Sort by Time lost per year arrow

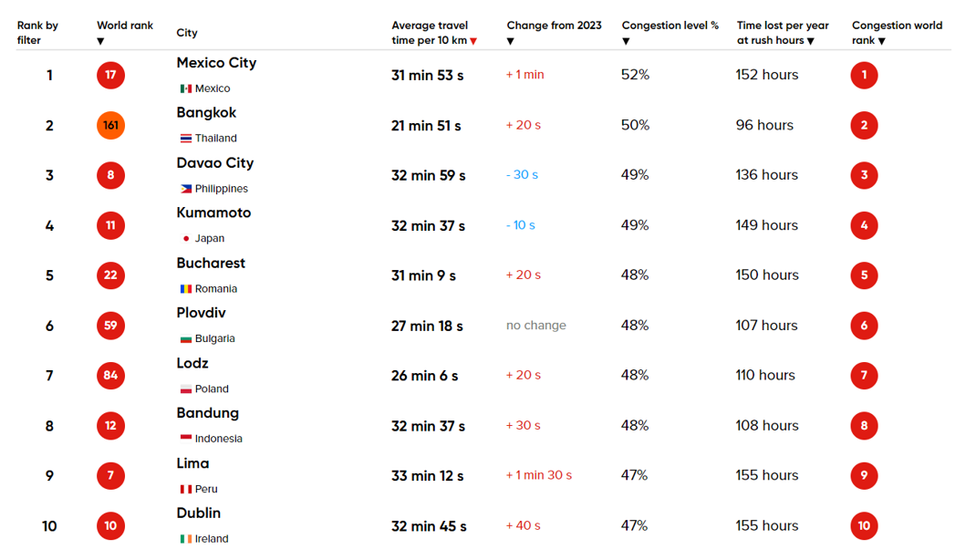tap(810, 41)
